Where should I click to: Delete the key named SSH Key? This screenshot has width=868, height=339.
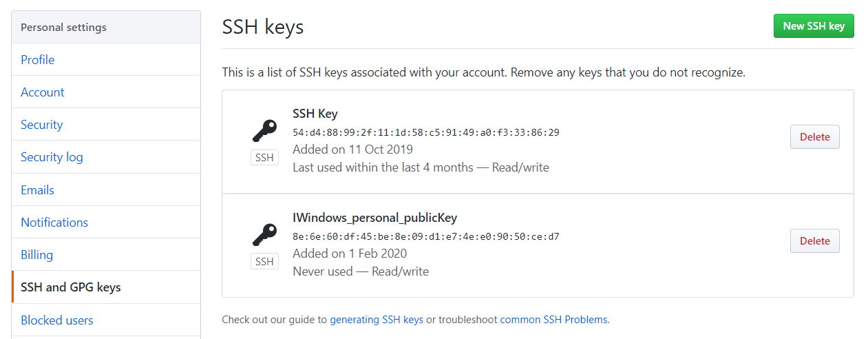coord(814,137)
